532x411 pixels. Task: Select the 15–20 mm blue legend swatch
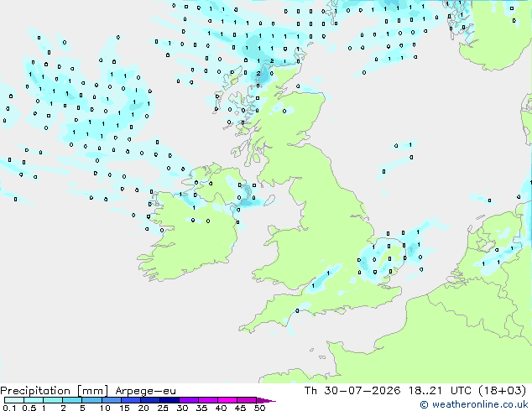(130, 400)
